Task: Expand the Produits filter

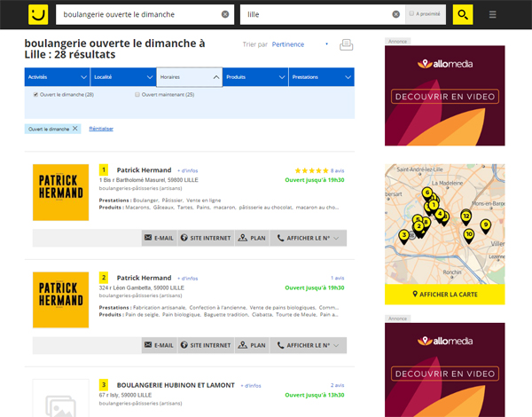Action: [255, 77]
